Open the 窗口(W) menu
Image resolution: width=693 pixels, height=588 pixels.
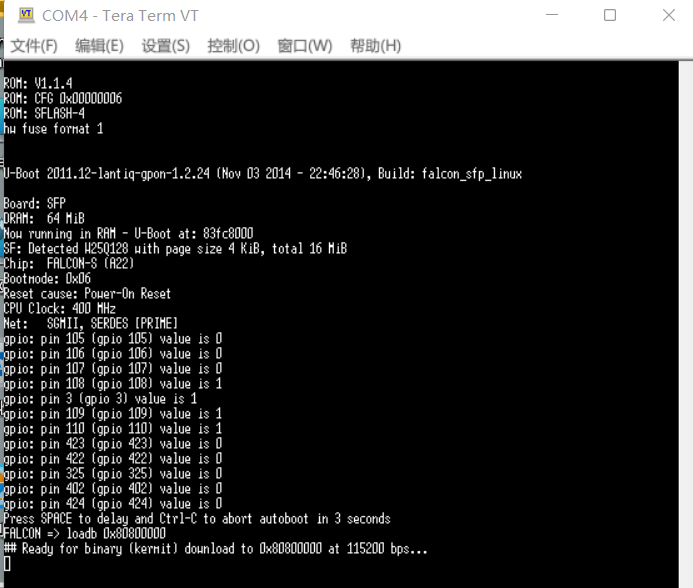pyautogui.click(x=304, y=46)
